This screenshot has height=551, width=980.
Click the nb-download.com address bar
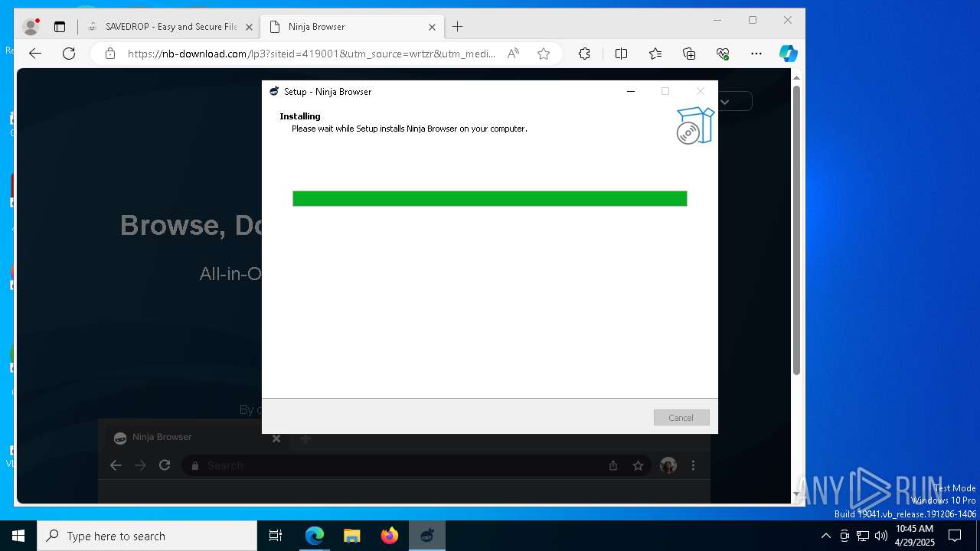point(311,54)
